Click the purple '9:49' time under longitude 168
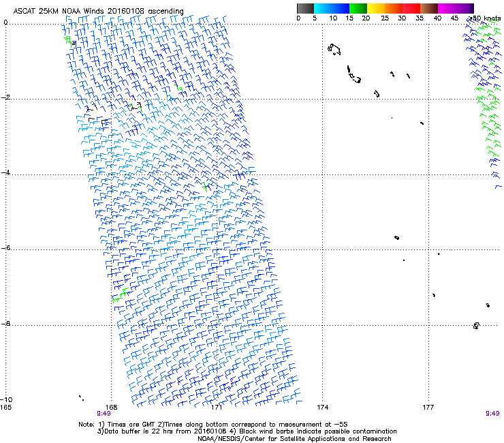The height and width of the screenshot is (443, 504). pyautogui.click(x=104, y=414)
